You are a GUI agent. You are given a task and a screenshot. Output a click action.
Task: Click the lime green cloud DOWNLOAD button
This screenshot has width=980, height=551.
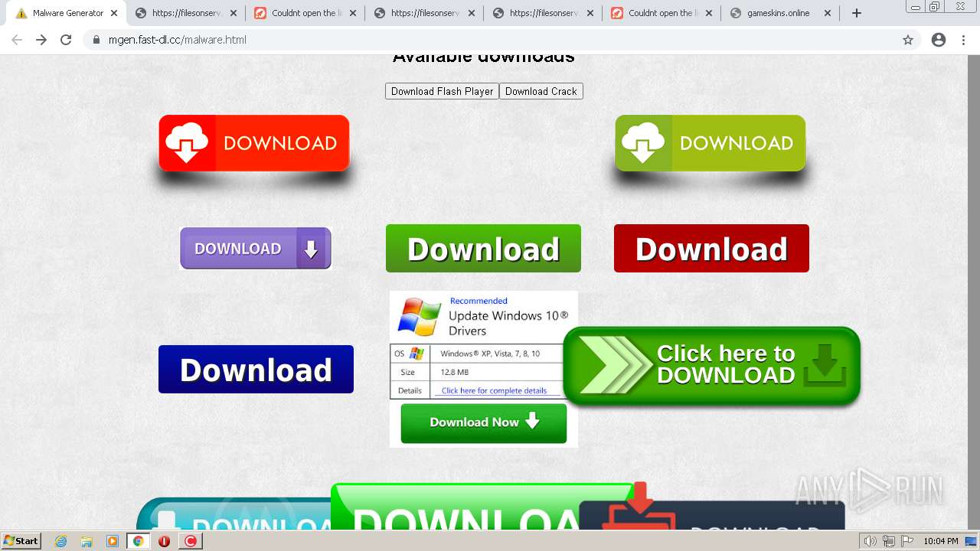[x=710, y=143]
